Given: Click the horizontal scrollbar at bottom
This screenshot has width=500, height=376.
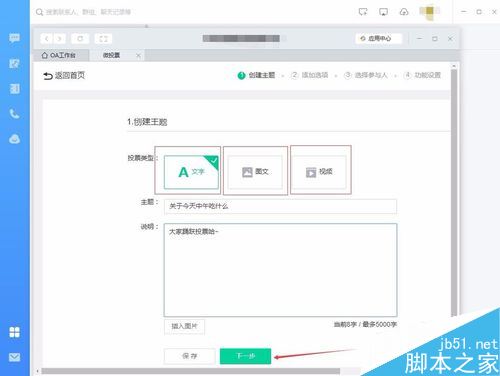Looking at the screenshot, I should pos(190,371).
